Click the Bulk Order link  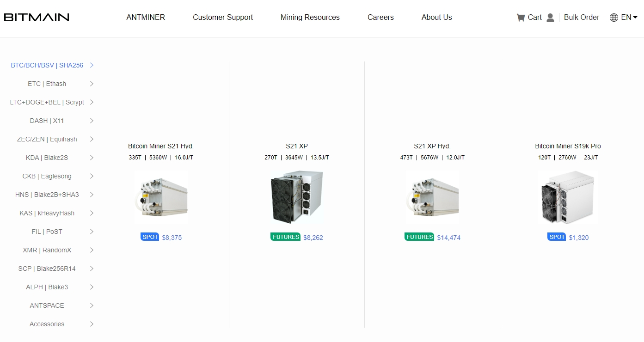(x=581, y=18)
